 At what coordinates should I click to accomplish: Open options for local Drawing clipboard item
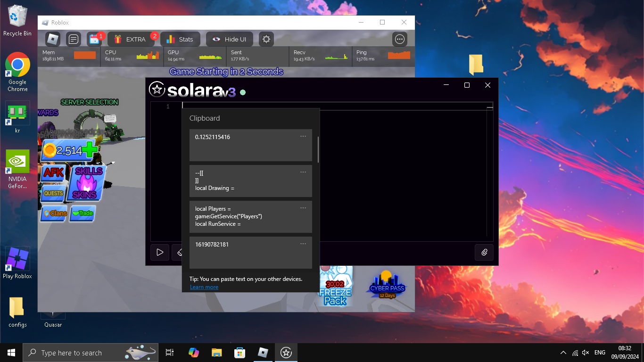pyautogui.click(x=303, y=172)
